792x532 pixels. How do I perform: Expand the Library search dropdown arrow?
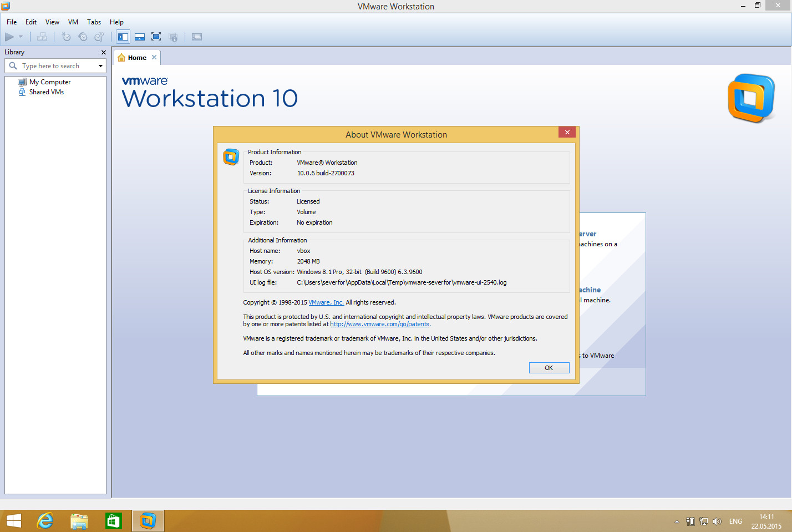100,66
